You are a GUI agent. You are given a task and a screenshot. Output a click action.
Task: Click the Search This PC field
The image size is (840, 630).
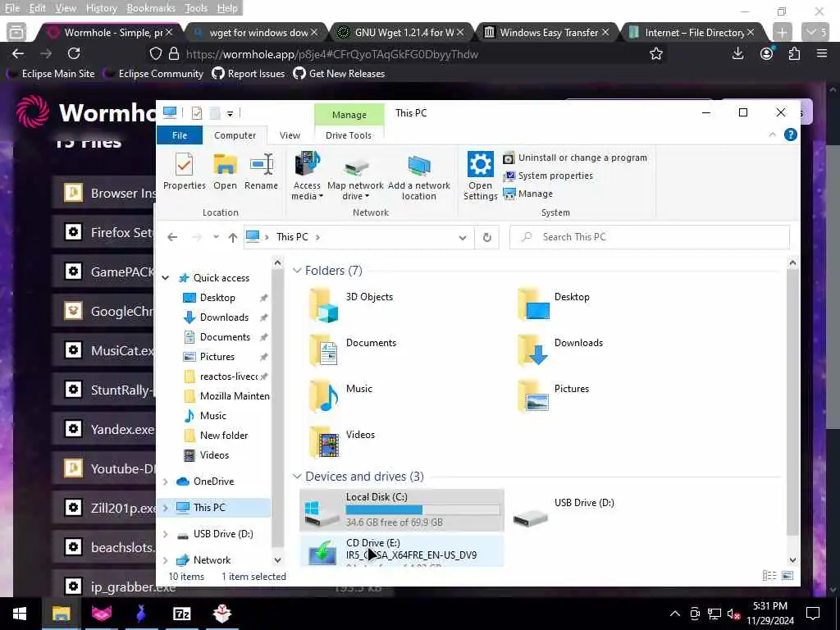click(x=650, y=237)
